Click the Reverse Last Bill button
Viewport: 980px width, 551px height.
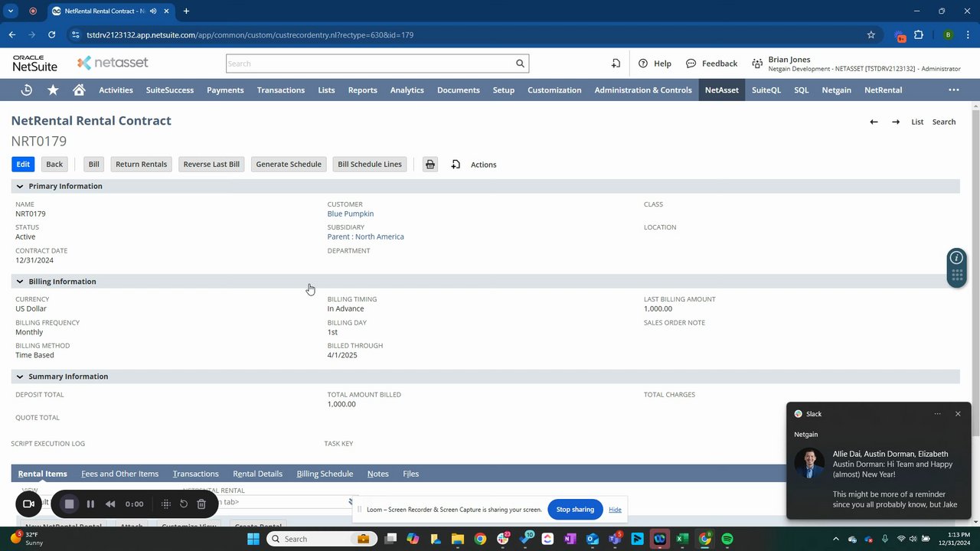211,165
